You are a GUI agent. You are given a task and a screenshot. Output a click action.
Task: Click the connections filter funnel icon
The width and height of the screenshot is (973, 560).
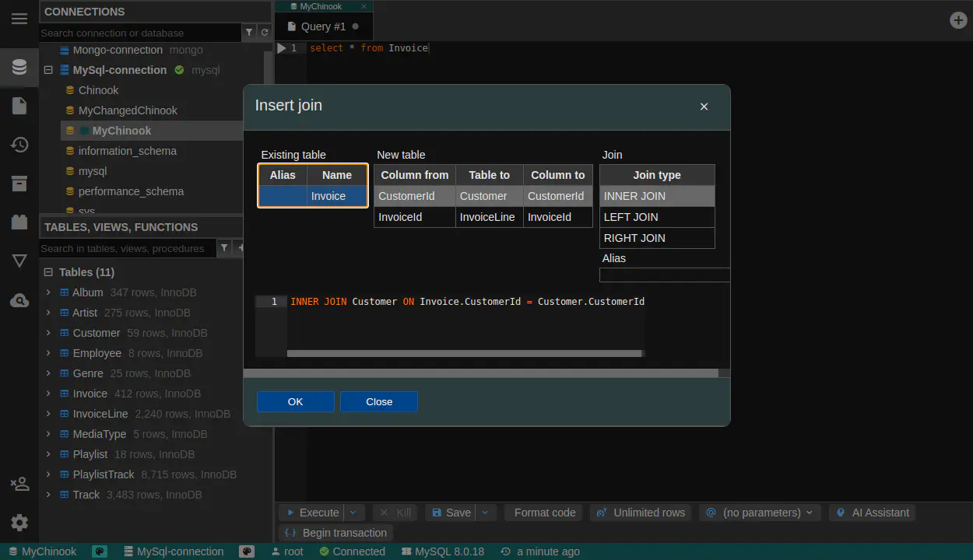(x=249, y=33)
